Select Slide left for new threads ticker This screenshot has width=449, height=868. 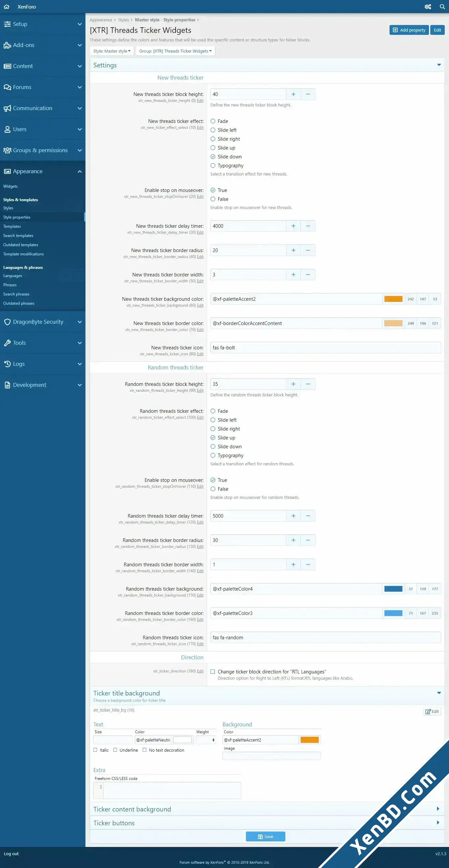coord(213,130)
